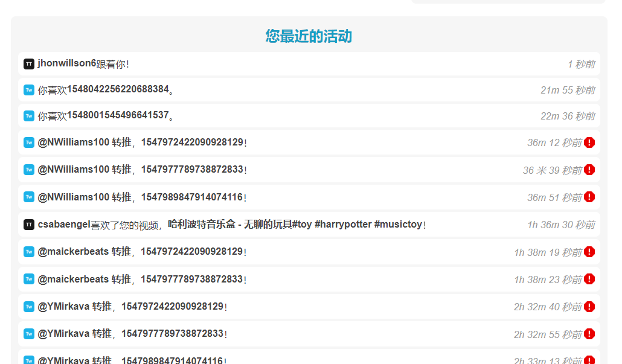The width and height of the screenshot is (622, 364).
Task: Click the 您最近的活动 heading
Action: tap(309, 36)
